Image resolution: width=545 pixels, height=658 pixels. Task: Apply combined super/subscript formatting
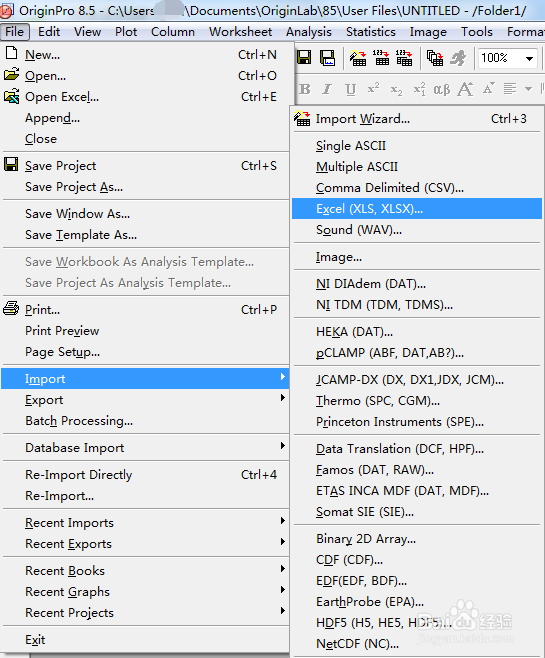tap(419, 89)
